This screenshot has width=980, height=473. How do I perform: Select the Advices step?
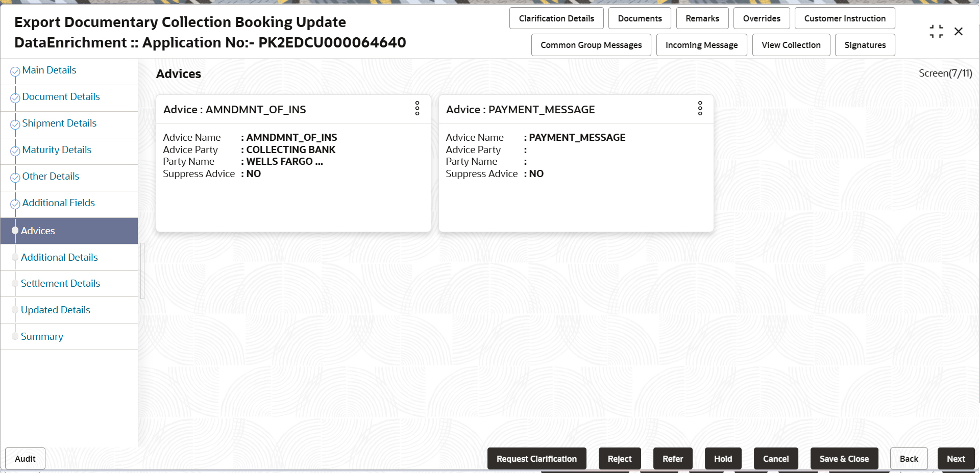point(69,231)
